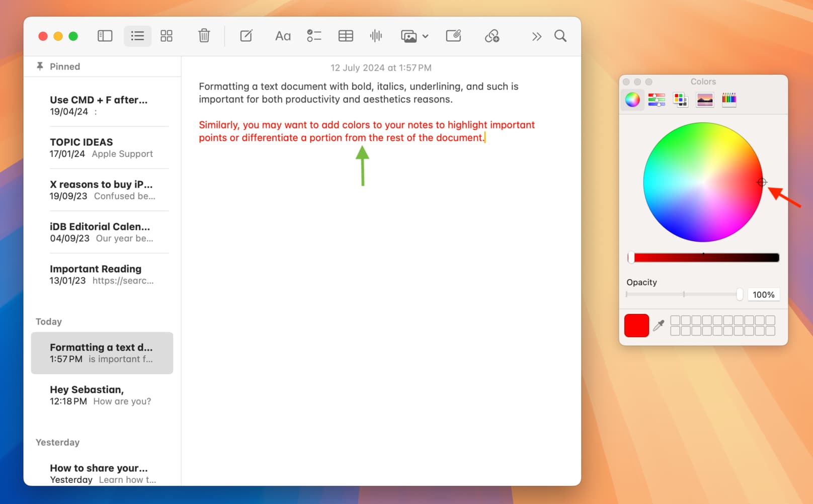This screenshot has width=813, height=504.
Task: Open the Aa text format menu
Action: tap(283, 36)
